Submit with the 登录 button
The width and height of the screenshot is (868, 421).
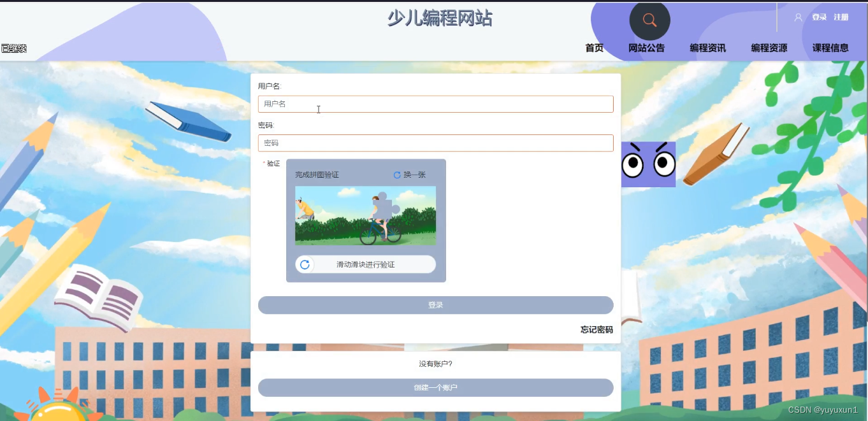click(436, 305)
